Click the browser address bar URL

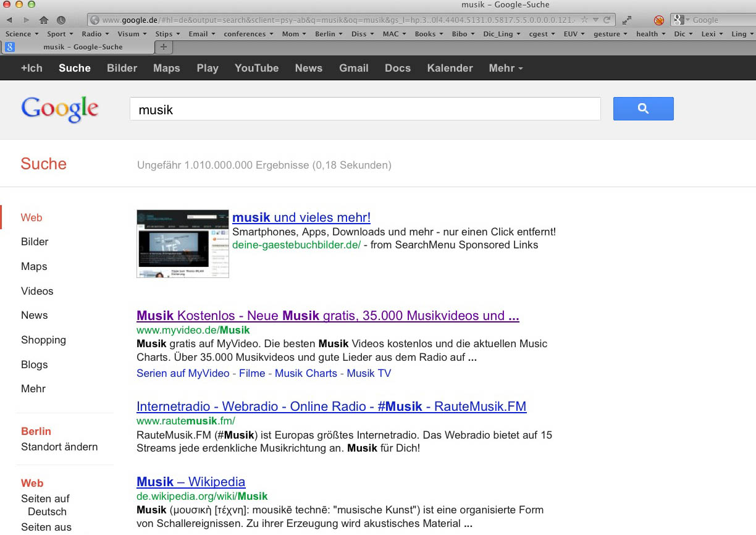point(340,20)
